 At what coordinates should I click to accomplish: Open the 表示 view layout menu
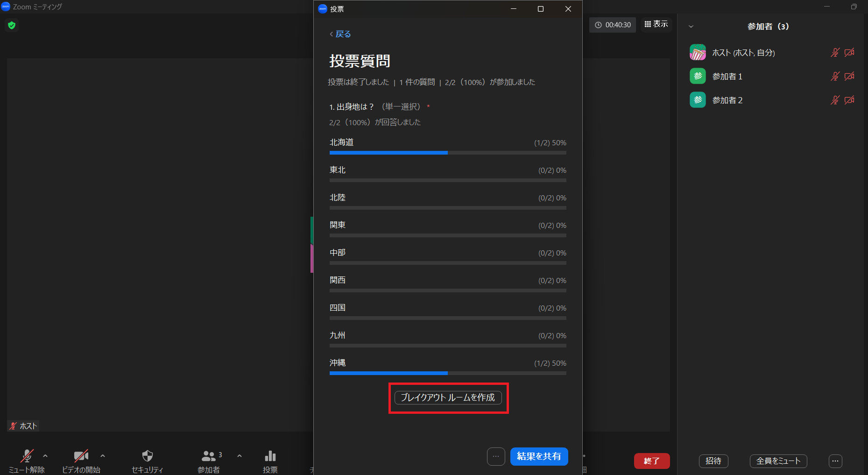[656, 24]
